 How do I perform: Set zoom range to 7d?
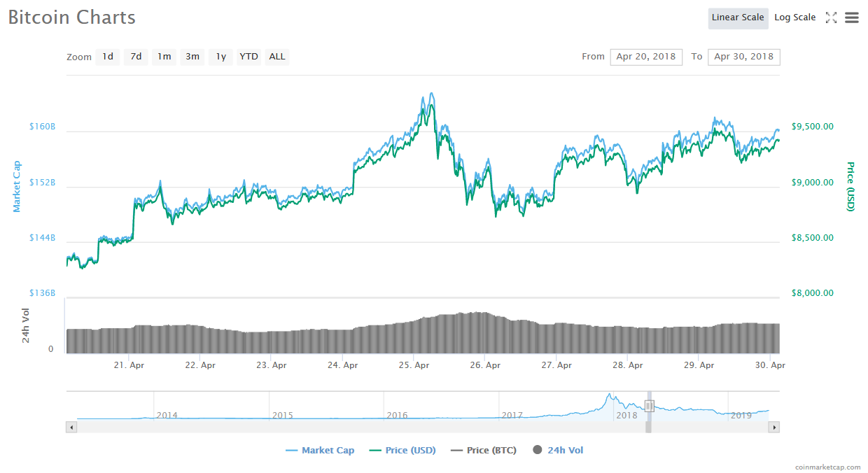(x=136, y=57)
